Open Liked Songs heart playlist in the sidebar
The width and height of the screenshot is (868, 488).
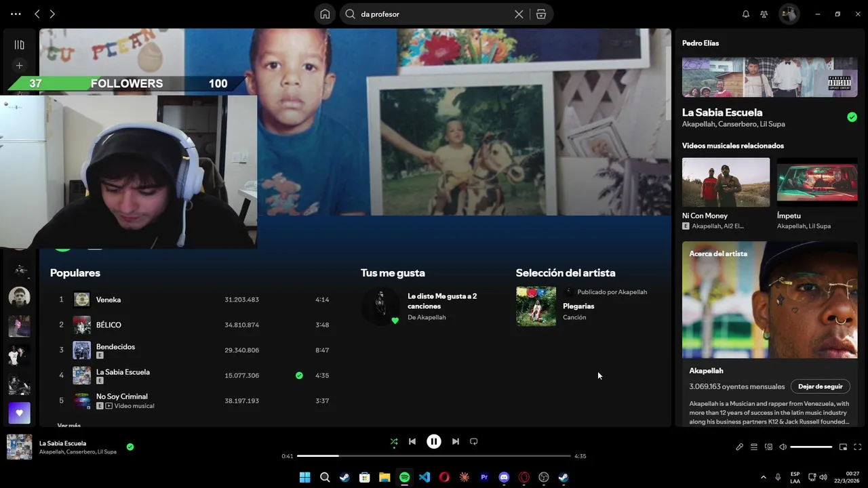coord(19,413)
